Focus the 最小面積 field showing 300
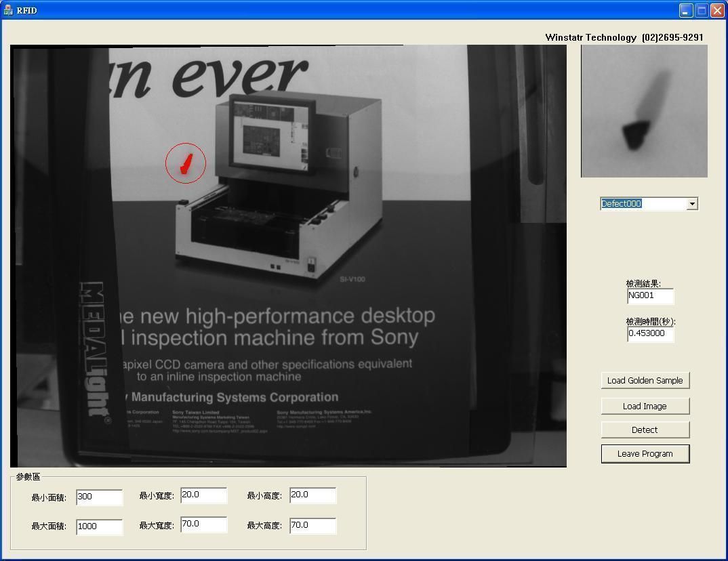This screenshot has height=561, width=728. (x=100, y=497)
